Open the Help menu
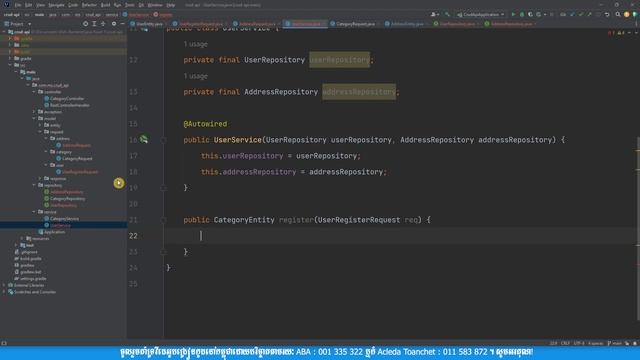640x360 pixels. (171, 5)
